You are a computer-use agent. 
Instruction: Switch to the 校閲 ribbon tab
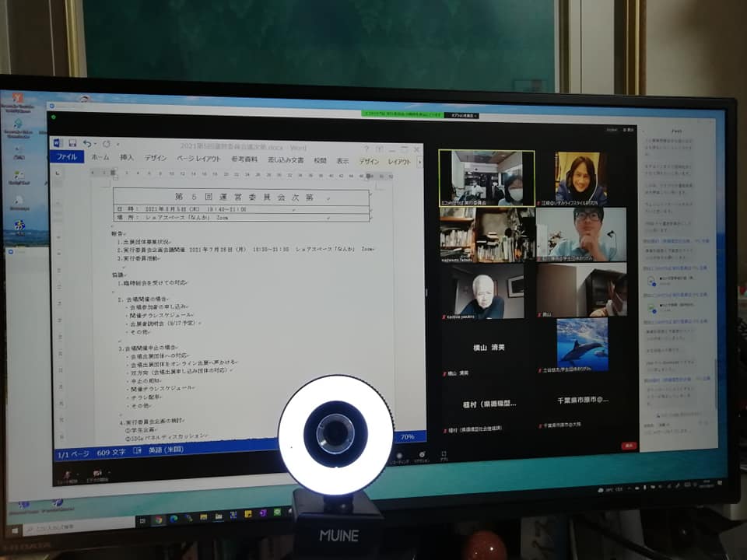(x=320, y=160)
